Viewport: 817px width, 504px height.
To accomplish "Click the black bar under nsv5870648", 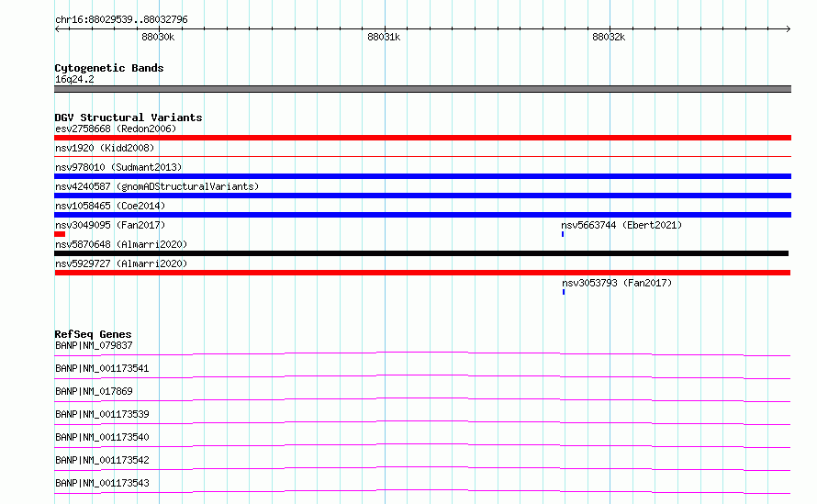I will pyautogui.click(x=421, y=253).
